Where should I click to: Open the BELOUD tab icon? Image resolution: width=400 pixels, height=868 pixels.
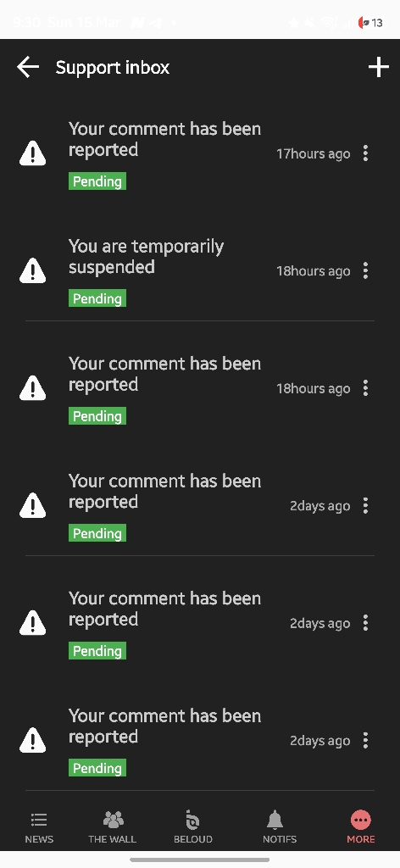pos(193,827)
